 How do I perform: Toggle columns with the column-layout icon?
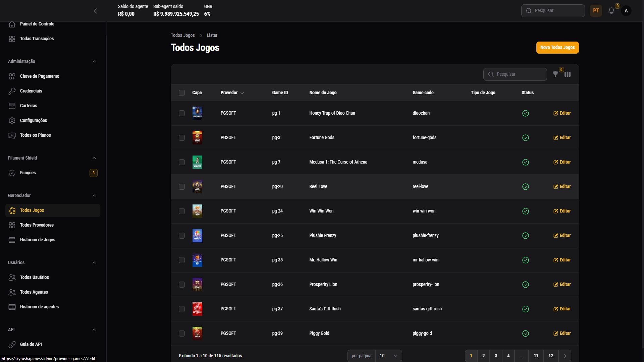(568, 74)
